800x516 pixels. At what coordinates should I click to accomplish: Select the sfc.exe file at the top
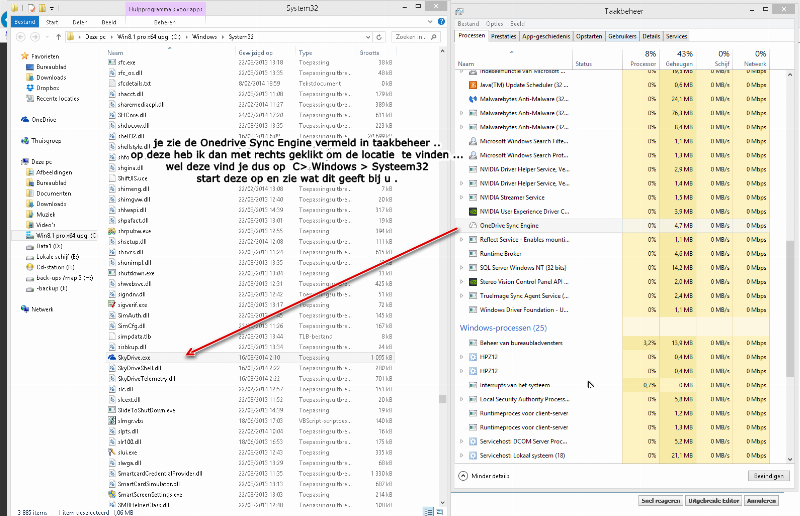250,62
